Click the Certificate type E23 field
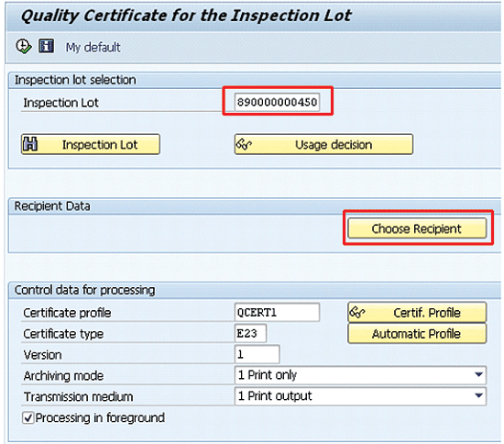This screenshot has width=504, height=444. click(x=250, y=333)
